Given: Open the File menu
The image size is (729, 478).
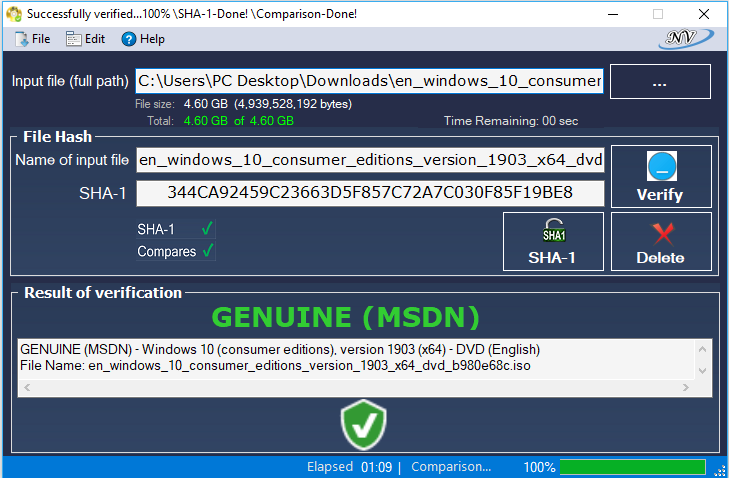Looking at the screenshot, I should pyautogui.click(x=33, y=39).
